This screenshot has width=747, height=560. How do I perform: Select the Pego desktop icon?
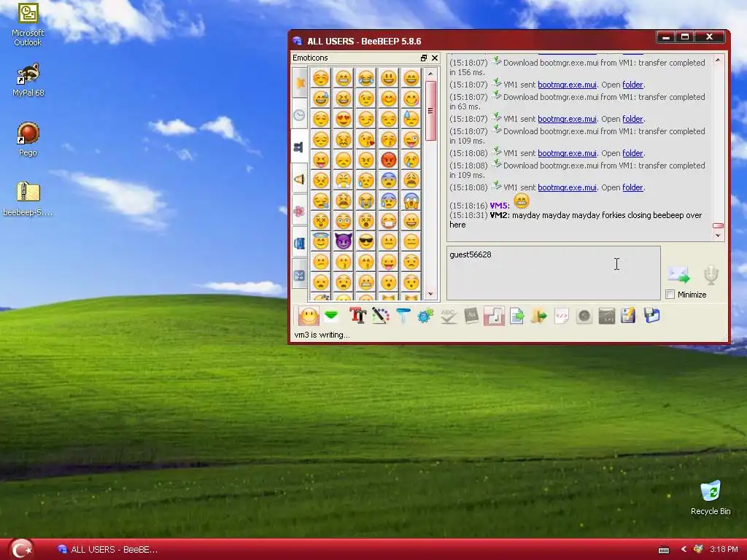(x=28, y=139)
